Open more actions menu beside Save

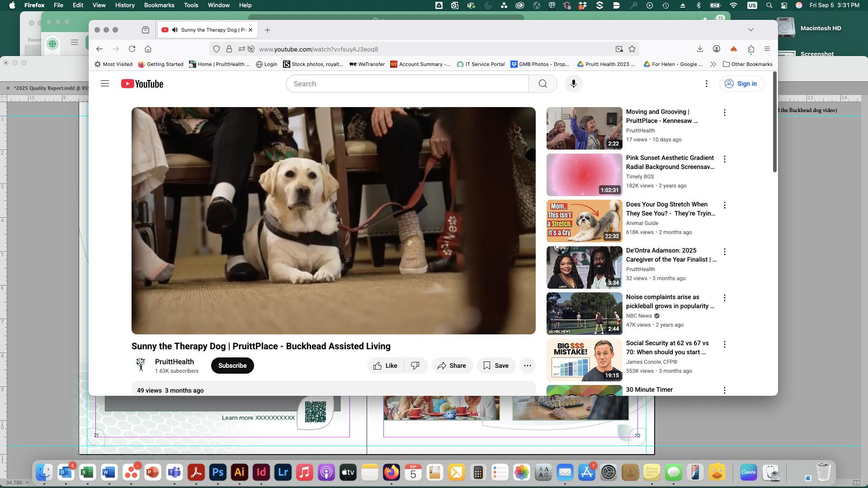pyautogui.click(x=527, y=366)
